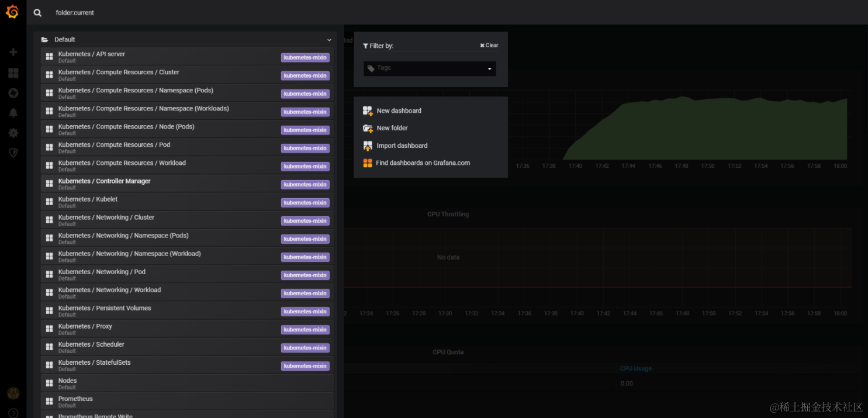Viewport: 868px width, 418px height.
Task: Click dashboard icon beside Kubernetes / API server
Action: pos(50,57)
